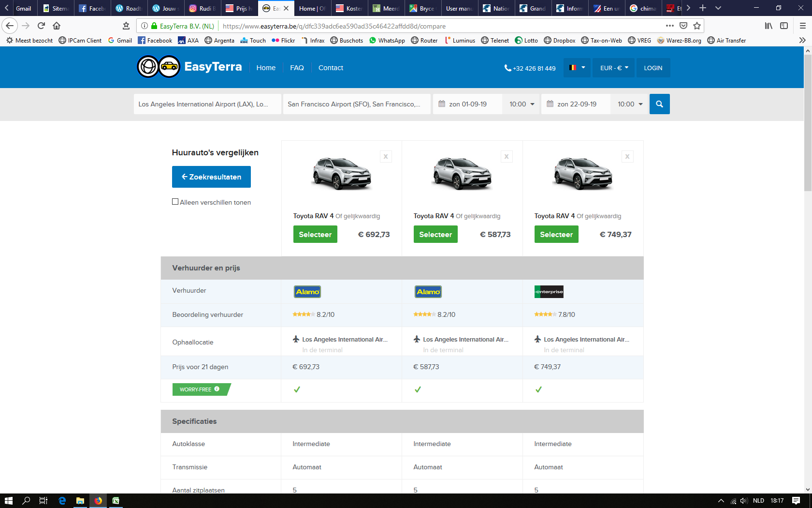Open the Windows notification center
Image resolution: width=812 pixels, height=508 pixels.
[x=796, y=501]
